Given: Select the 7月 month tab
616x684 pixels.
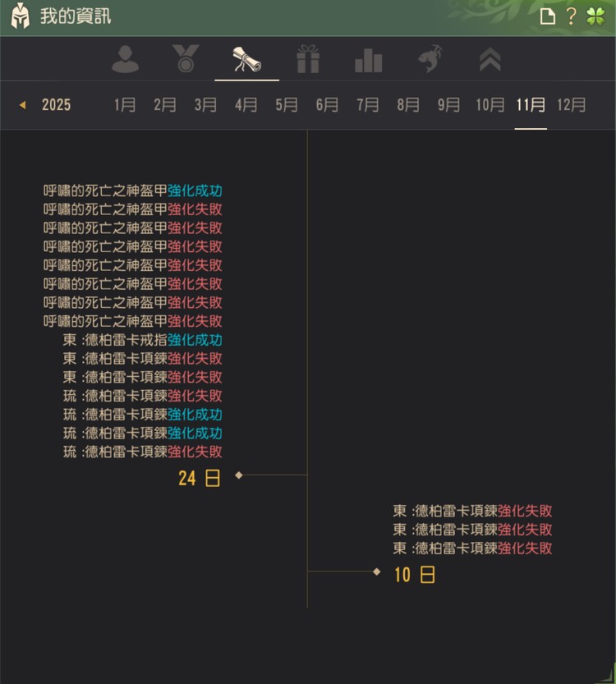Looking at the screenshot, I should click(x=368, y=105).
